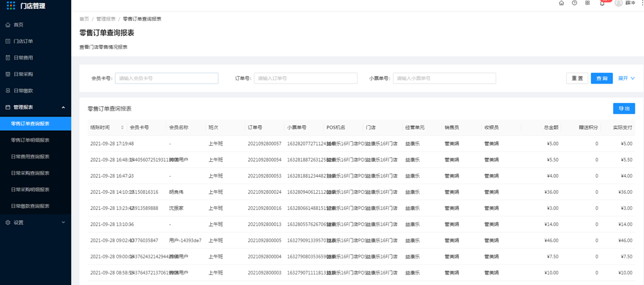Image resolution: width=644 pixels, height=285 pixels.
Task: Select order number 2021092800024
Action: [265, 192]
